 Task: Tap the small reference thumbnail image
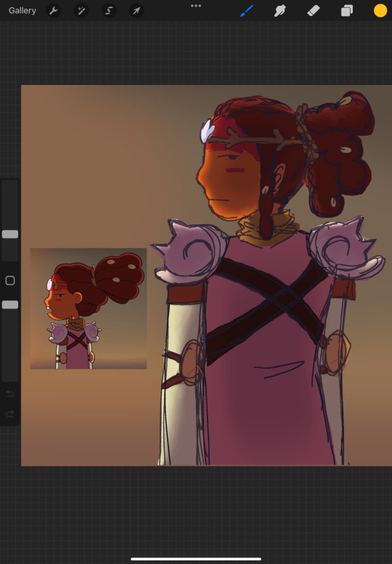pos(89,308)
